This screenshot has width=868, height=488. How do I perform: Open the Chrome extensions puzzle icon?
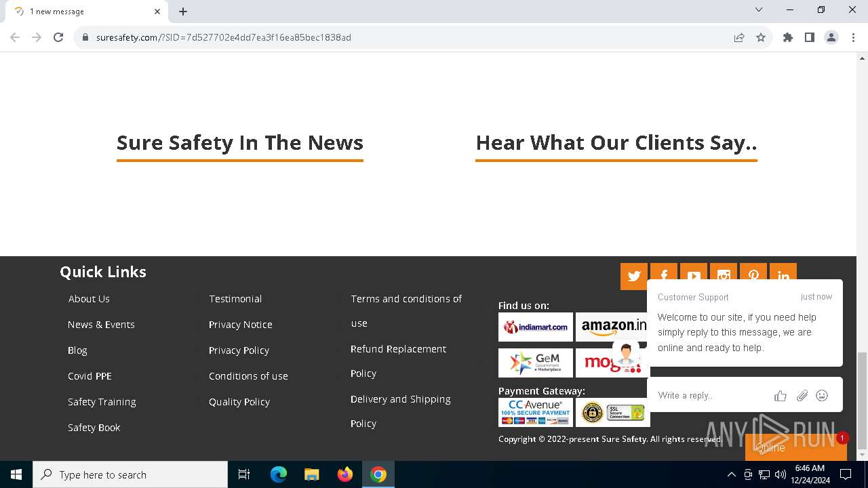[x=788, y=37]
